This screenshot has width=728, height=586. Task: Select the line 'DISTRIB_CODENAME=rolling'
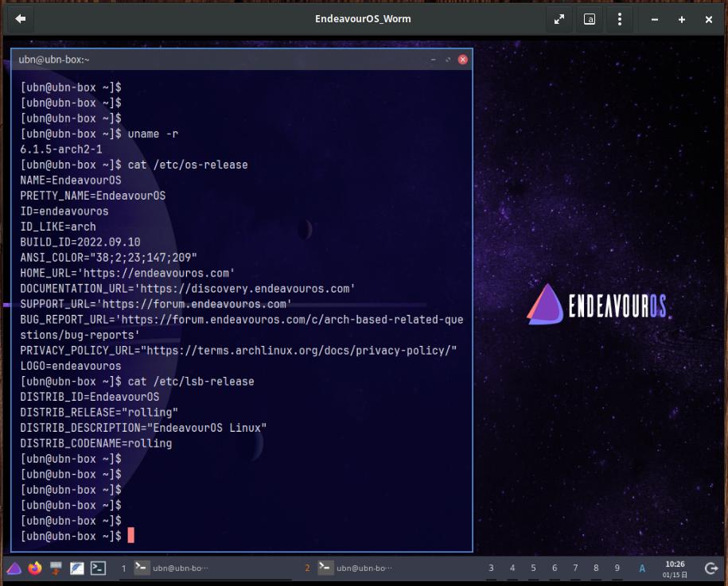coord(96,443)
